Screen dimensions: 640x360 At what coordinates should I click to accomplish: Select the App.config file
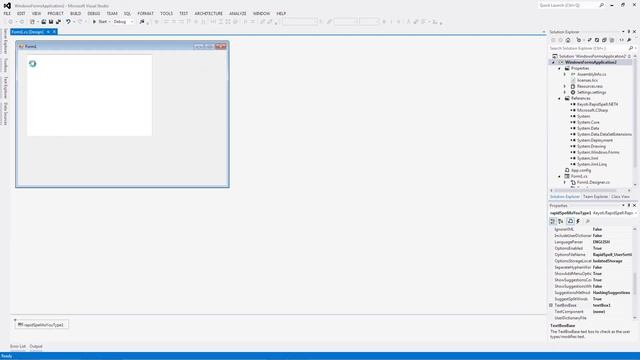pos(581,170)
